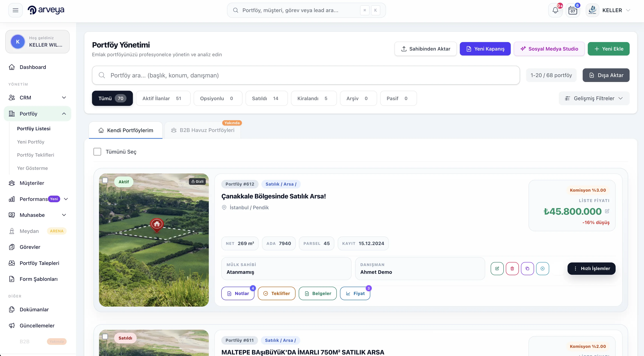Expand the Muhasebe menu chevron

click(64, 215)
